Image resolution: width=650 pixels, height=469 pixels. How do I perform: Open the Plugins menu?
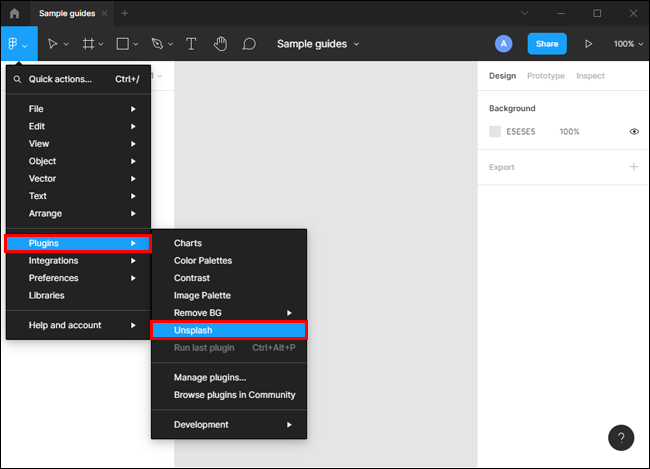click(78, 243)
